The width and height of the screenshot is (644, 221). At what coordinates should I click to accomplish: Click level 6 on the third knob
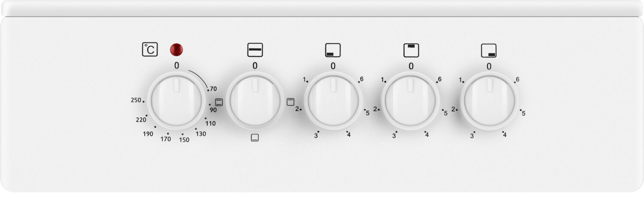tap(362, 79)
